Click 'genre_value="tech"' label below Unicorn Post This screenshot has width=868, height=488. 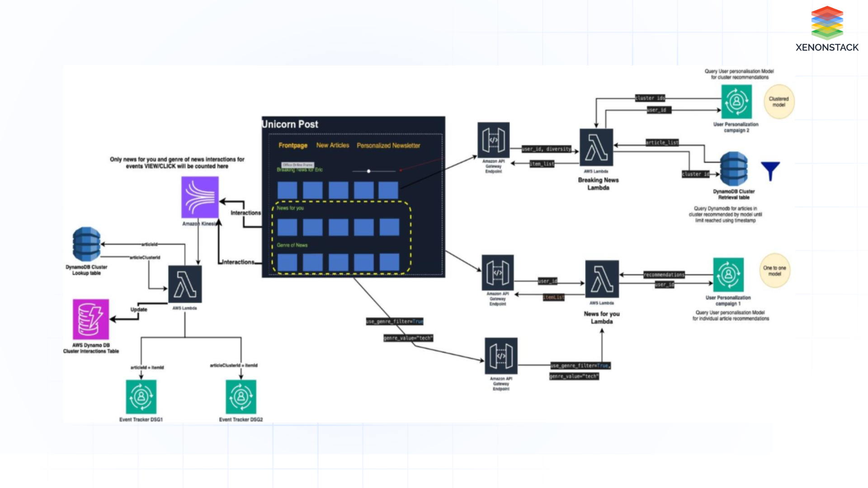pyautogui.click(x=408, y=338)
